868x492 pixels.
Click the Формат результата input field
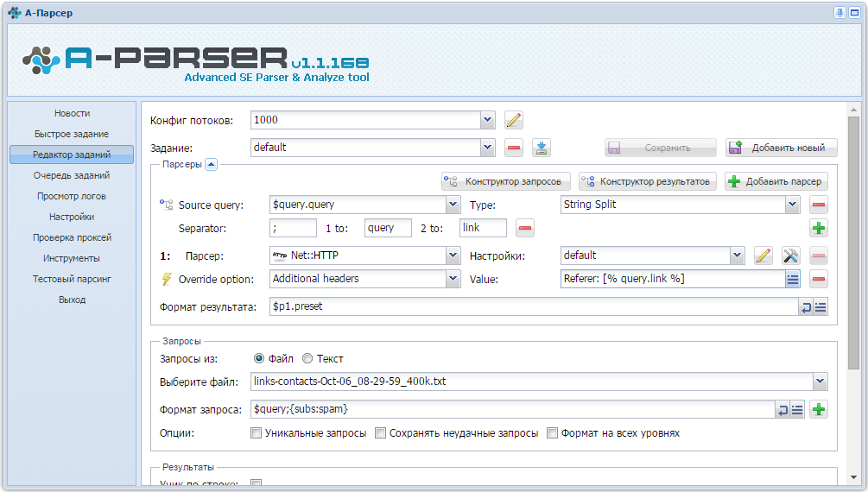click(x=535, y=307)
